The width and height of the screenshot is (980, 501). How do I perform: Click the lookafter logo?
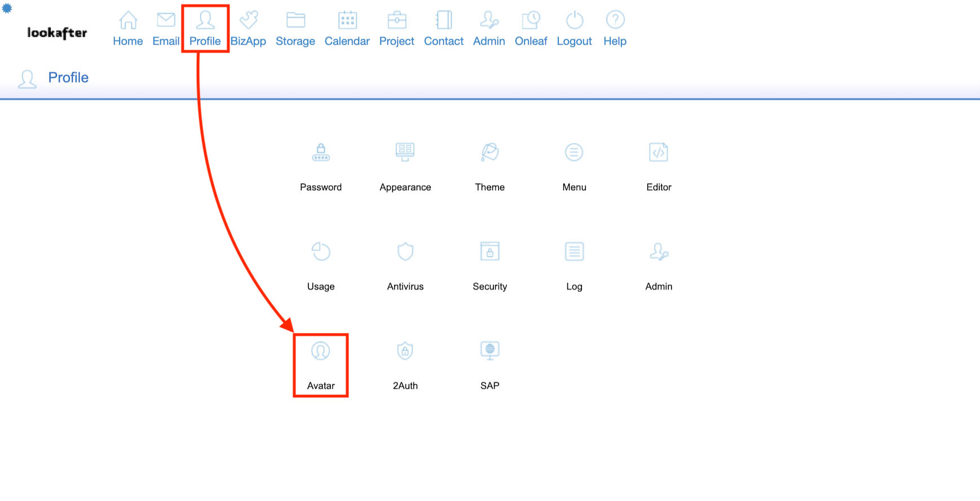click(57, 33)
